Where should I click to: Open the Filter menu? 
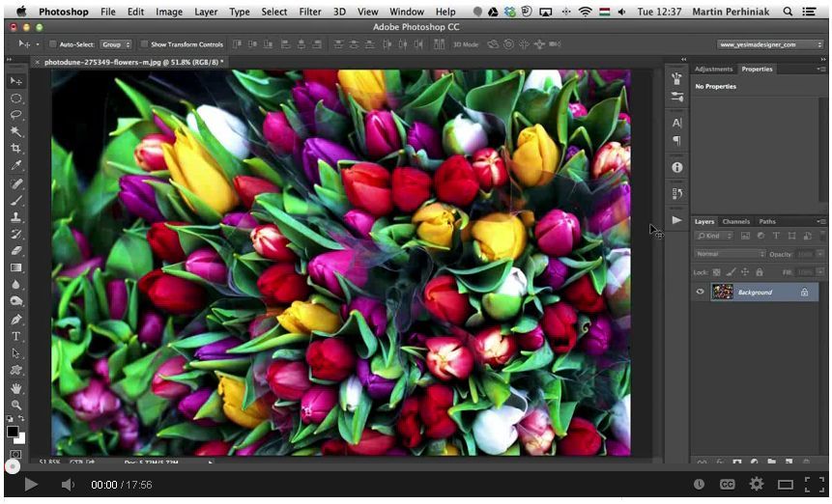(310, 12)
